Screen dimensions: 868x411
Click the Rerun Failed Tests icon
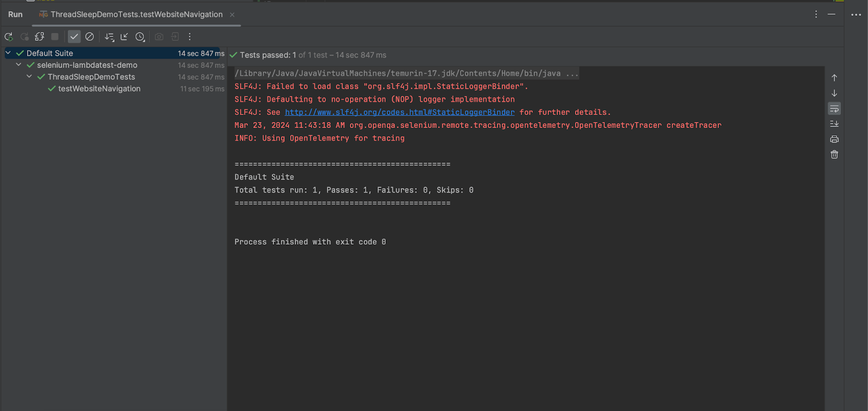[x=24, y=37]
